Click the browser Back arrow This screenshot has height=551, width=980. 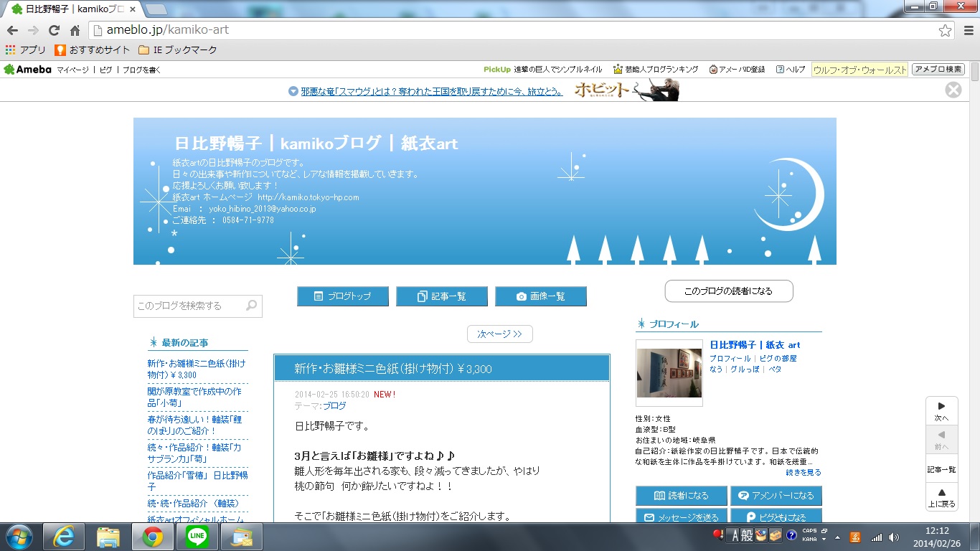[12, 30]
